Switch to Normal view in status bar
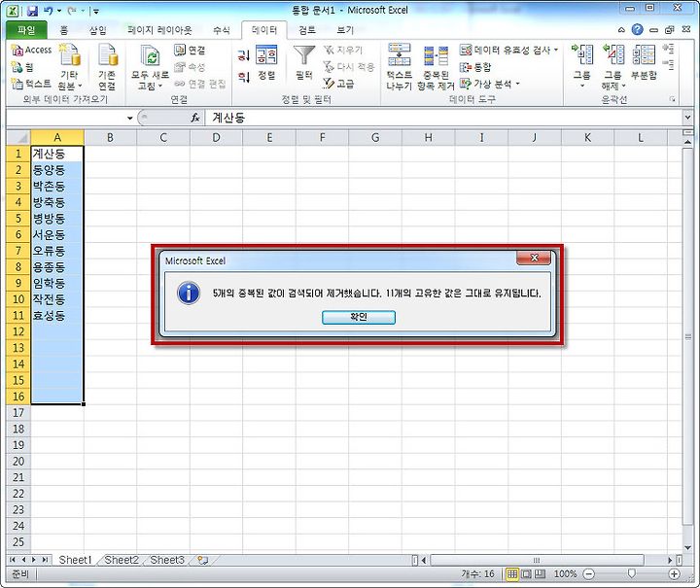700x588 pixels. (x=511, y=574)
